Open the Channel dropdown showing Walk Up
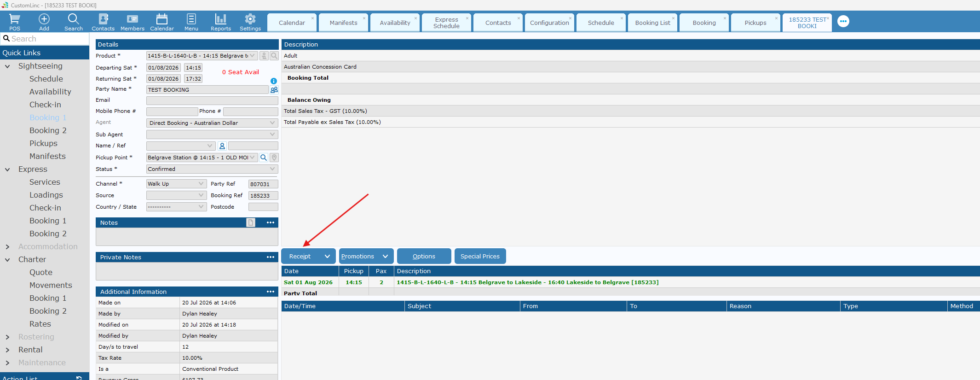The height and width of the screenshot is (380, 980). tap(201, 184)
